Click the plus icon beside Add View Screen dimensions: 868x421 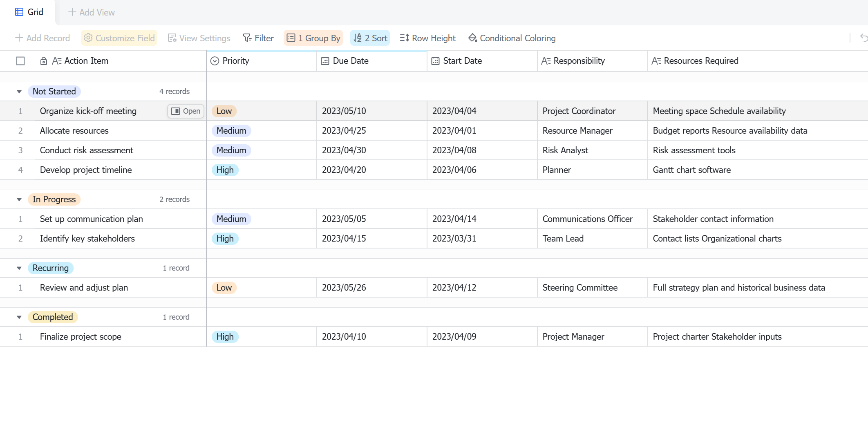[72, 12]
